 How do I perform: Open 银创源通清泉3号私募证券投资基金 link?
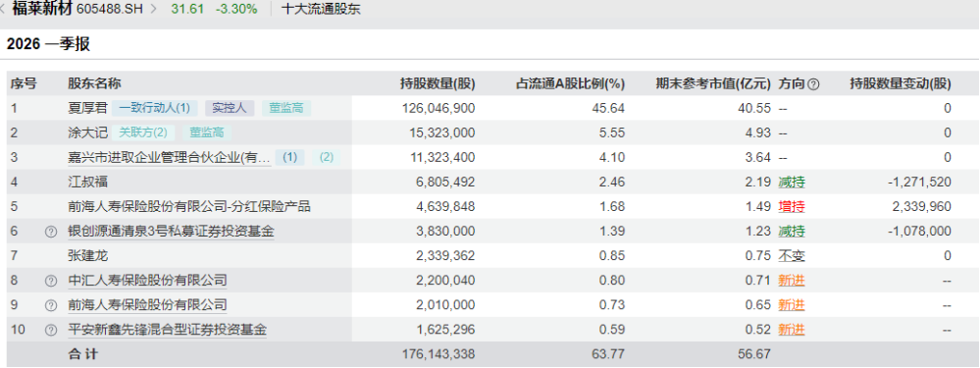tap(171, 232)
